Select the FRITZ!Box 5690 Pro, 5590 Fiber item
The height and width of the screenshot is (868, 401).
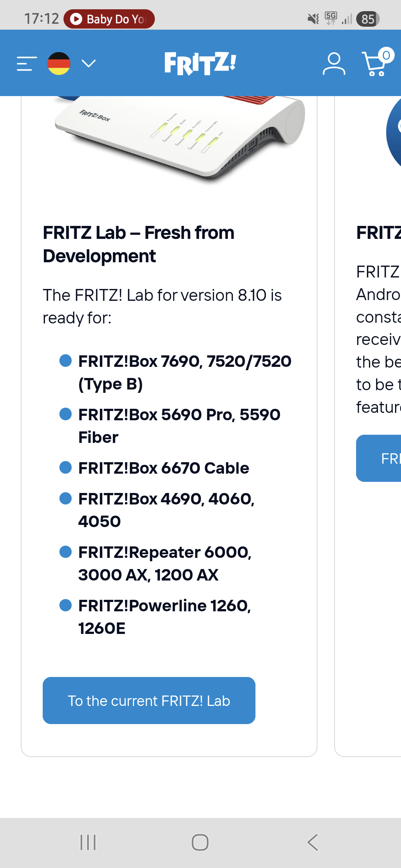pos(179,426)
